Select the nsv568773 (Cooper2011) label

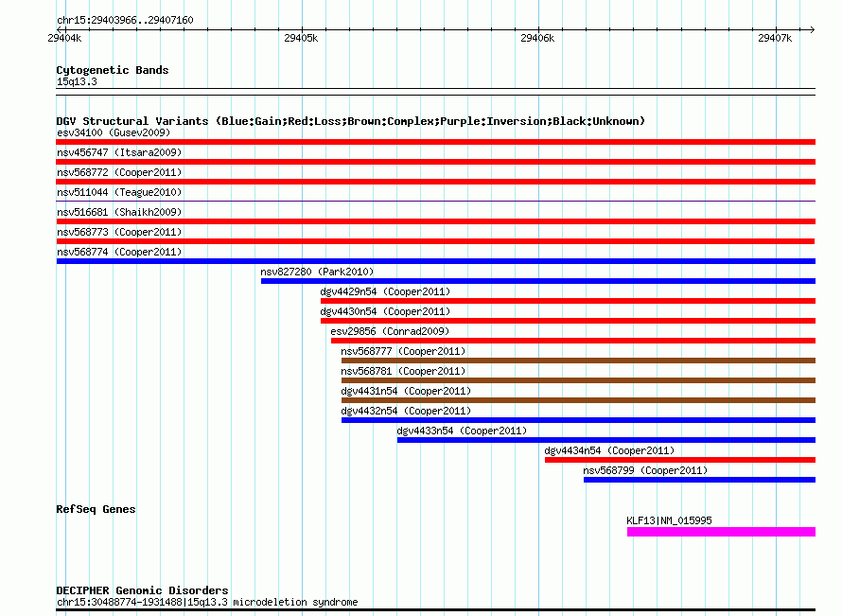click(x=119, y=232)
